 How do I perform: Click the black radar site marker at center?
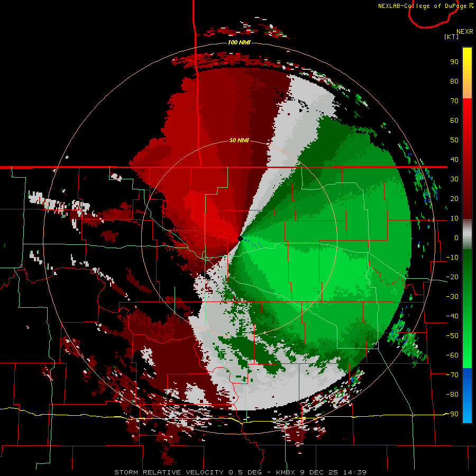click(240, 239)
